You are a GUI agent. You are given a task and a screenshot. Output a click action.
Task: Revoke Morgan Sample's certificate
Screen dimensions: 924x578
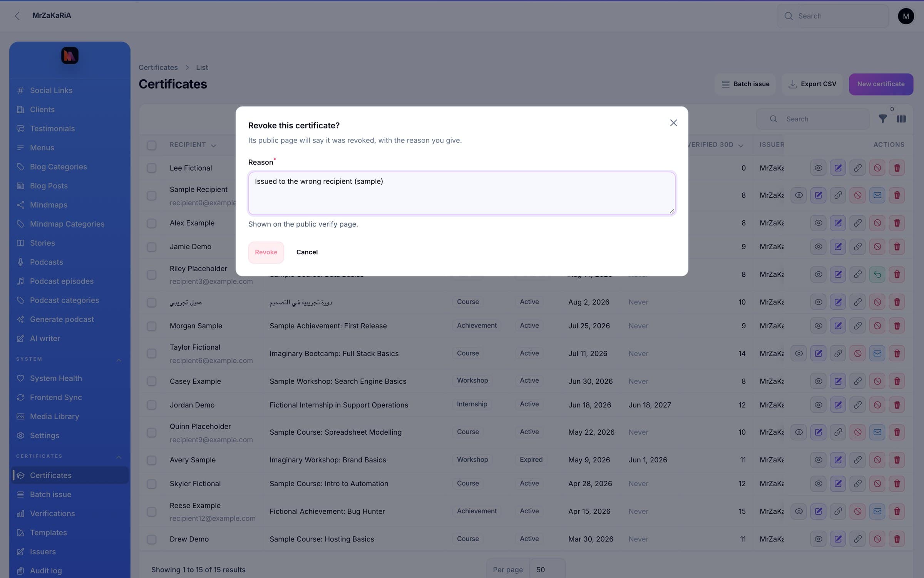pyautogui.click(x=877, y=326)
